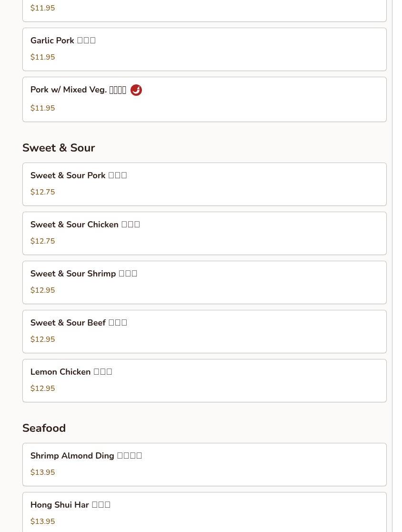Image resolution: width=402 pixels, height=532 pixels.
Task: Select the Garlic Pork menu item
Action: [204, 49]
